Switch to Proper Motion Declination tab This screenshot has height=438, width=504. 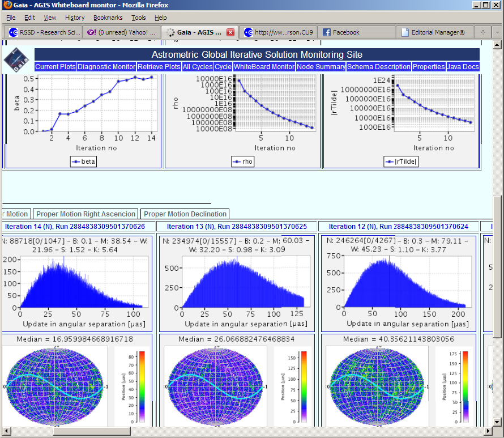(x=185, y=214)
